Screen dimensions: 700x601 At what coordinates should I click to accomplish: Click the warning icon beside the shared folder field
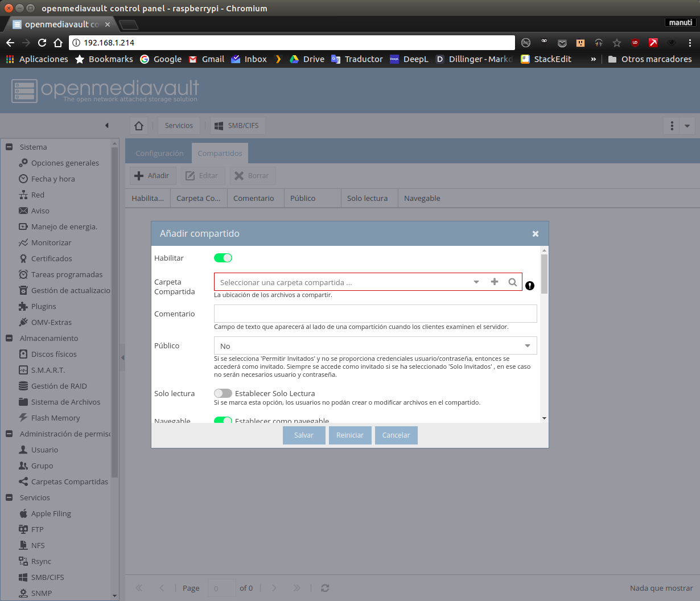coord(530,286)
